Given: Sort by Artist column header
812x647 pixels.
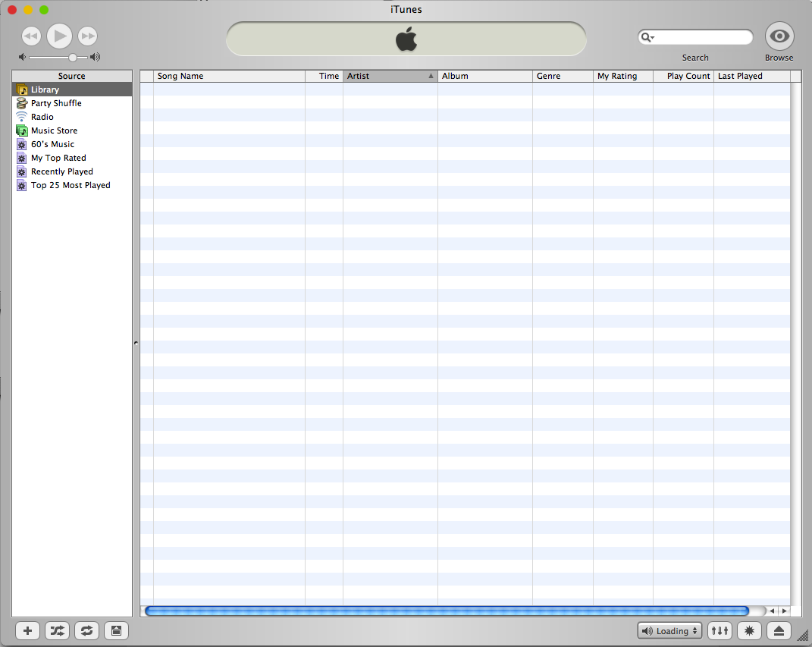Looking at the screenshot, I should [x=390, y=76].
